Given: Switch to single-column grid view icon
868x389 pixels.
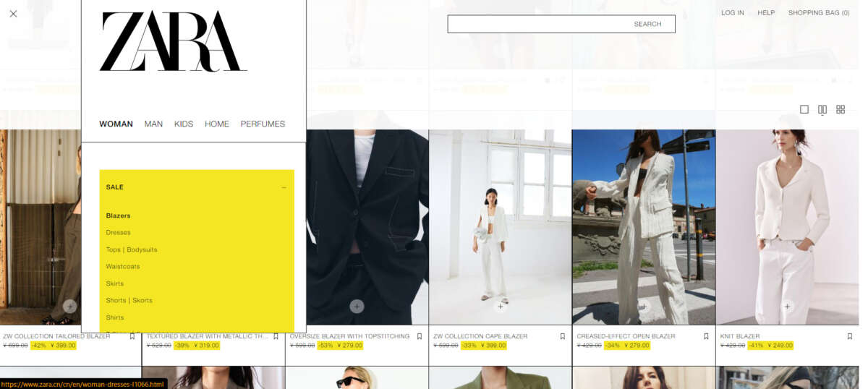Looking at the screenshot, I should point(804,109).
